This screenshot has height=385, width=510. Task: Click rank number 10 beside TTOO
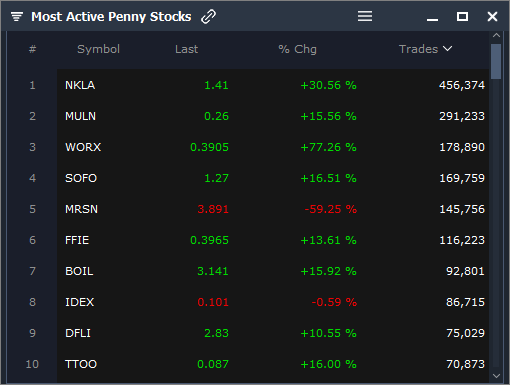click(x=32, y=364)
